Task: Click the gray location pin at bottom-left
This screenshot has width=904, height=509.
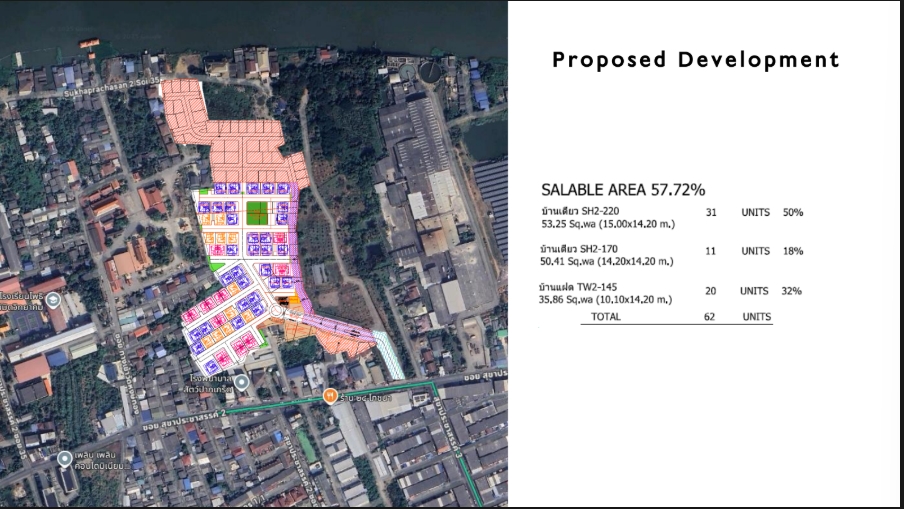Action: (x=65, y=459)
